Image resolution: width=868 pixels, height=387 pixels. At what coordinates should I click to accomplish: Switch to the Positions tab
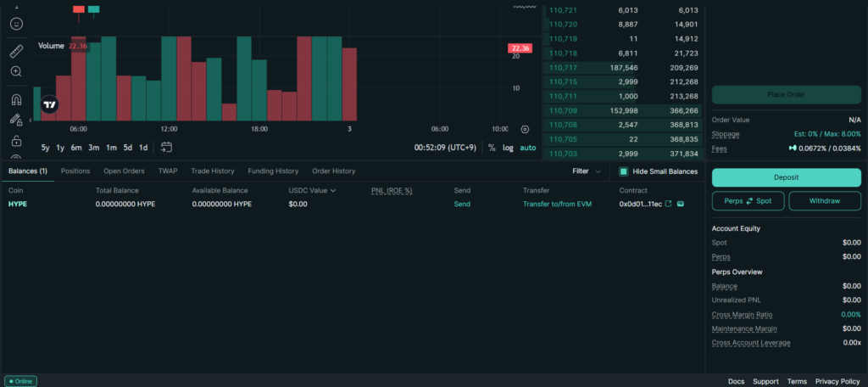point(75,171)
